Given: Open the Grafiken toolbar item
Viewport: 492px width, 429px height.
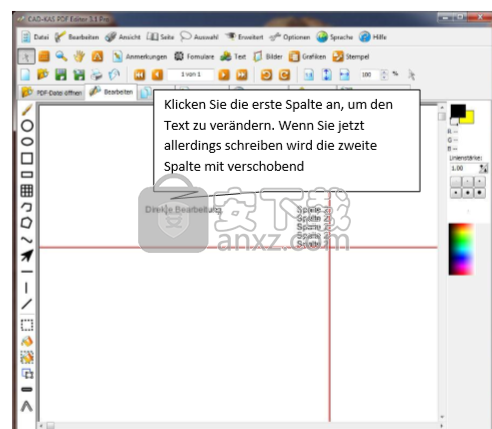Looking at the screenshot, I should (x=307, y=57).
